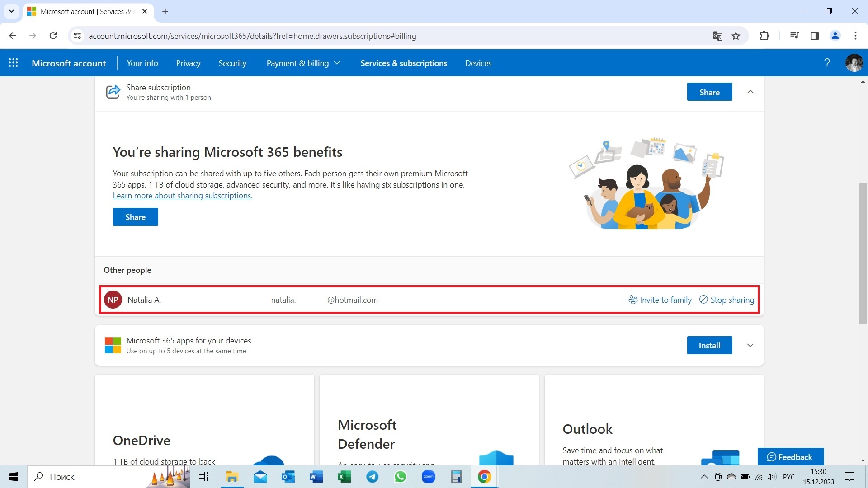The height and width of the screenshot is (488, 868).
Task: Click the NP avatar for Natalia A.
Action: click(113, 300)
